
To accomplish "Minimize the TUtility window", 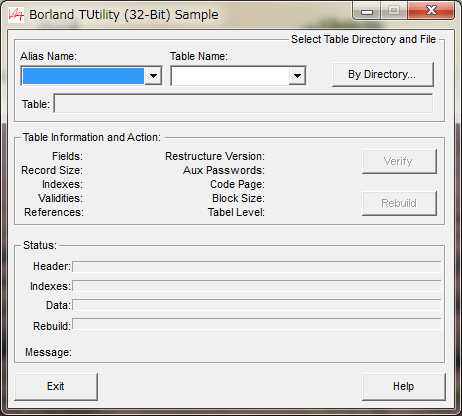I will [x=367, y=11].
